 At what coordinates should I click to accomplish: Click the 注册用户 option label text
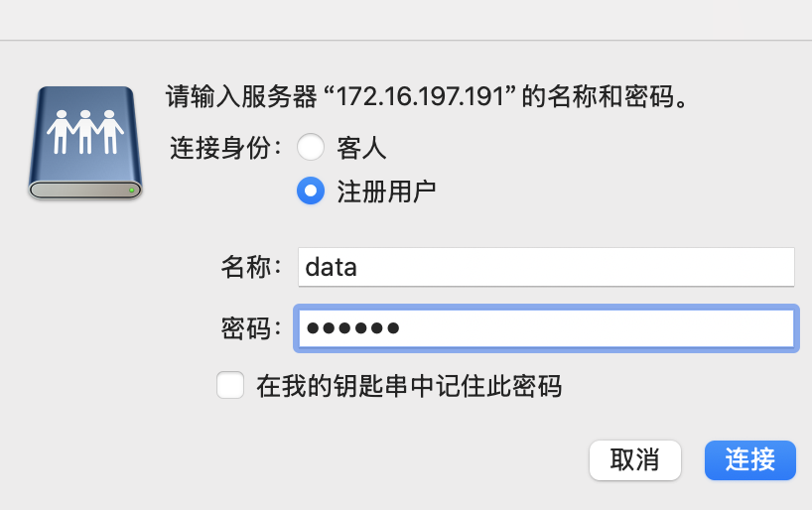click(x=387, y=191)
